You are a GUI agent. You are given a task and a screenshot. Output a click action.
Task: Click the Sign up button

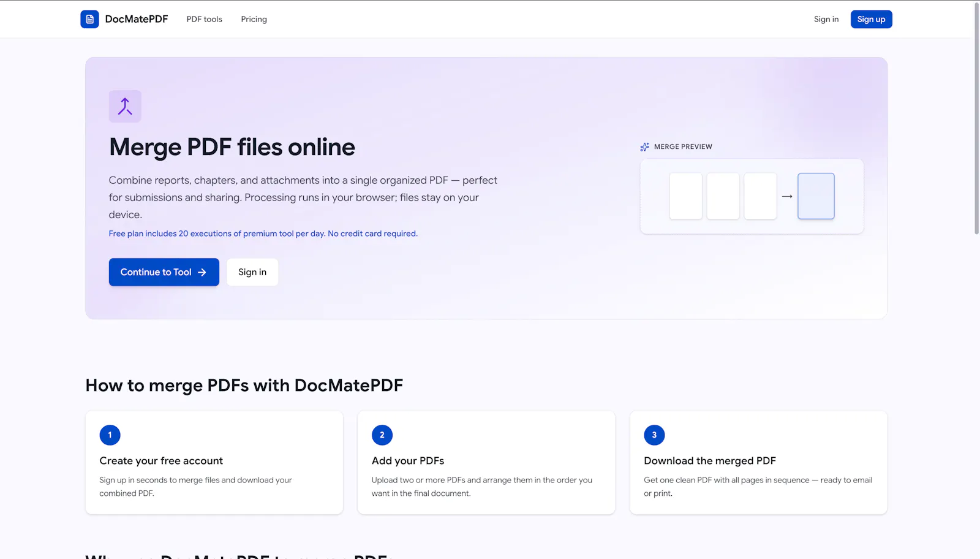click(x=871, y=19)
